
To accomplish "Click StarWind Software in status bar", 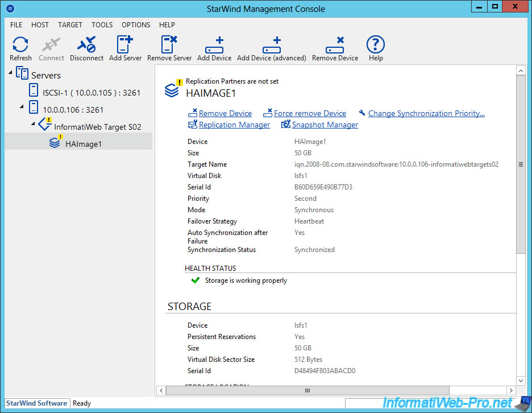I will pos(36,403).
